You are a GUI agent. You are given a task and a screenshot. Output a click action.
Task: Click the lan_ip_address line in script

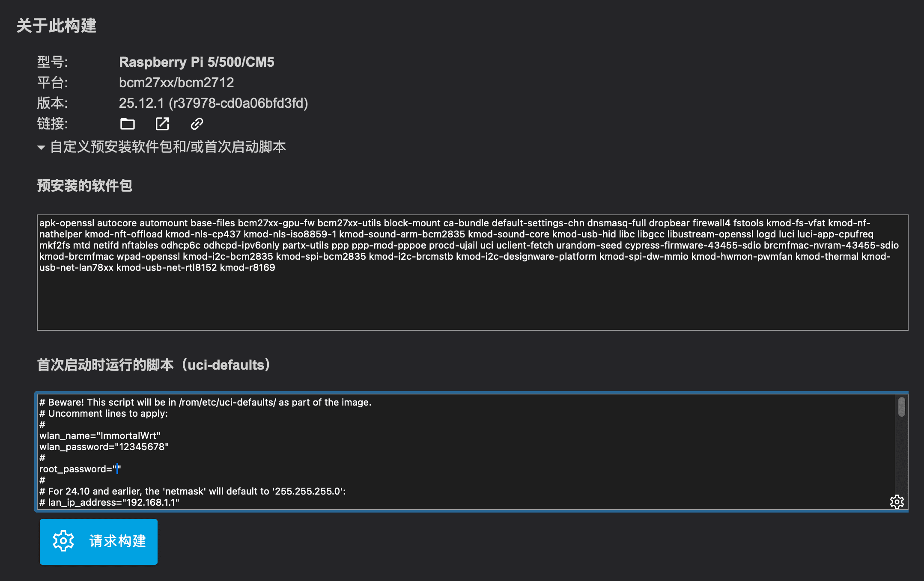click(109, 502)
